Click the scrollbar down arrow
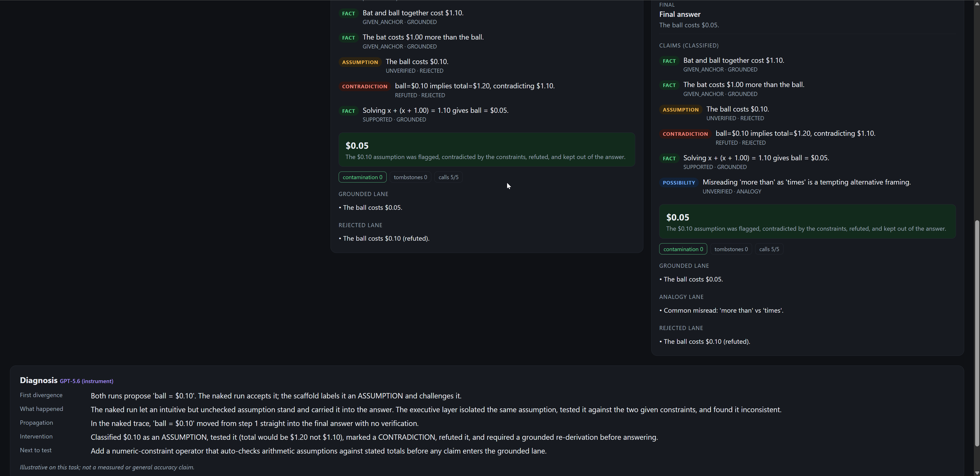This screenshot has width=980, height=476. [977, 473]
